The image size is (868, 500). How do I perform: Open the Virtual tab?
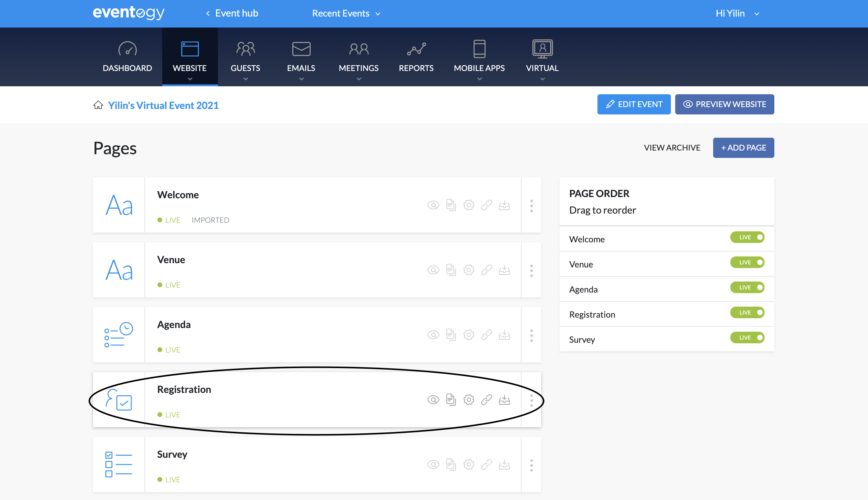point(542,57)
